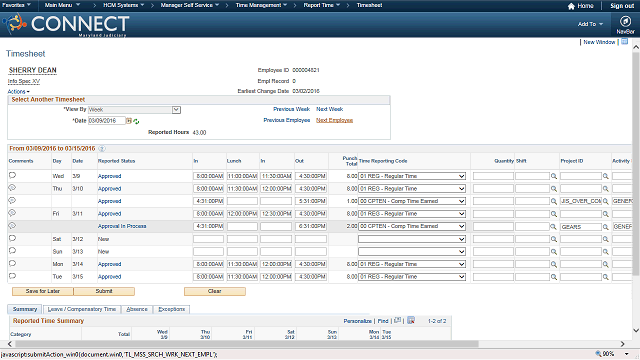Click download-to-Excel icon in Reported Time Summary
640x360 pixels.
click(x=411, y=320)
